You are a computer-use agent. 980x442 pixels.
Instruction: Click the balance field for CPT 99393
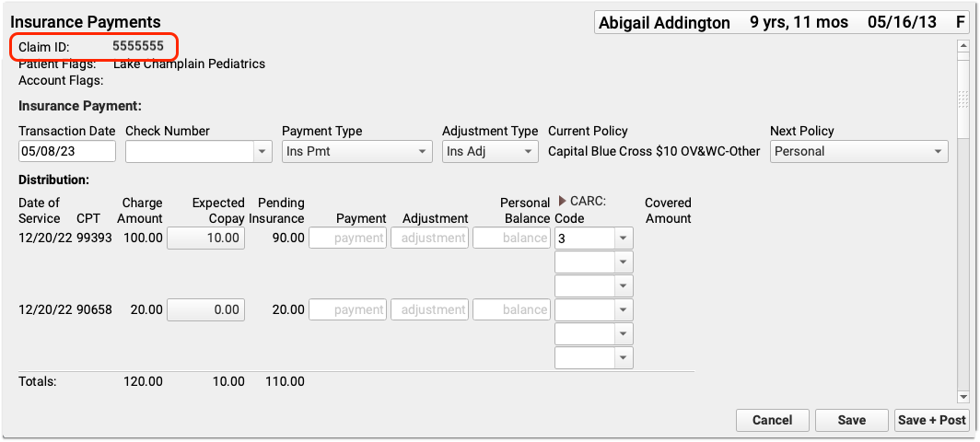(x=511, y=238)
